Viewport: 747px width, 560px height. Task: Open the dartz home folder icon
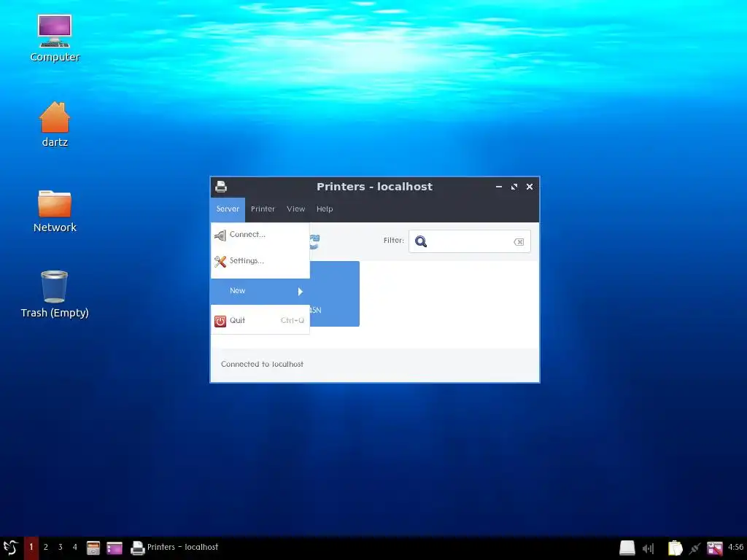[x=55, y=124]
